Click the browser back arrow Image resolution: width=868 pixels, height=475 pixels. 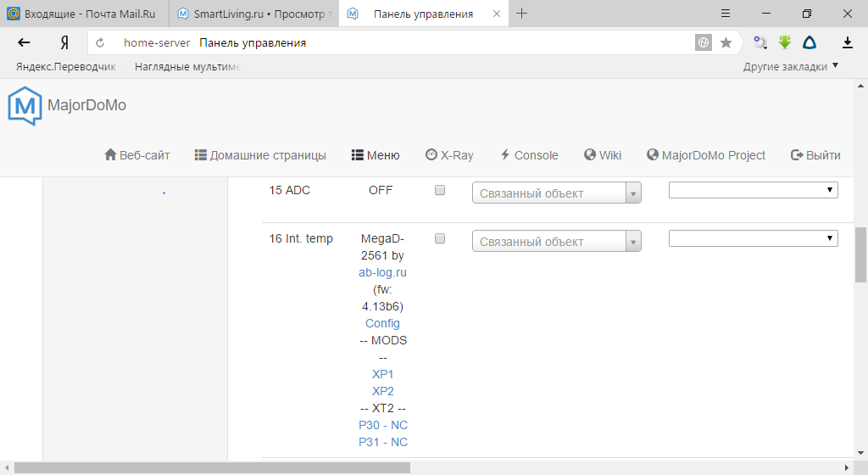pos(24,42)
